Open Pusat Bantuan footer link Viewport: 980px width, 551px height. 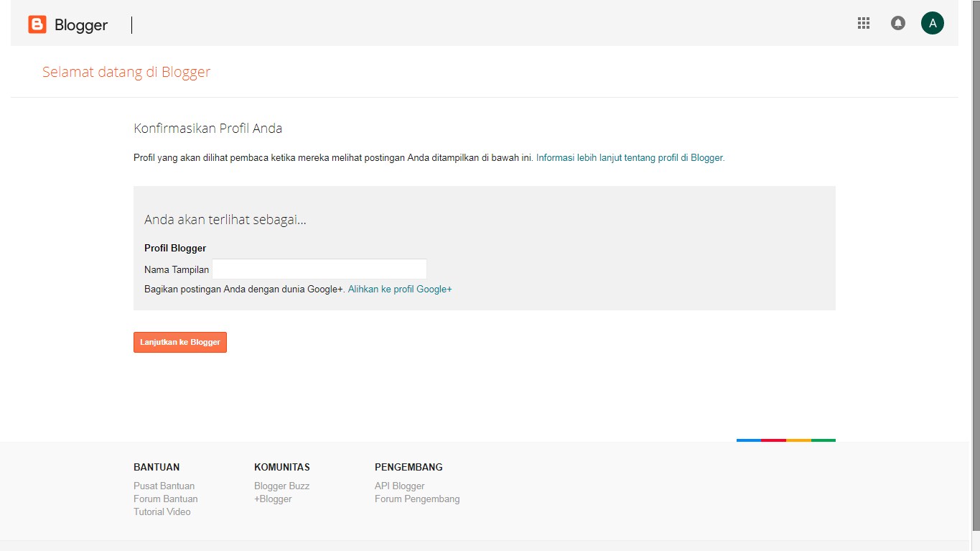(x=164, y=486)
